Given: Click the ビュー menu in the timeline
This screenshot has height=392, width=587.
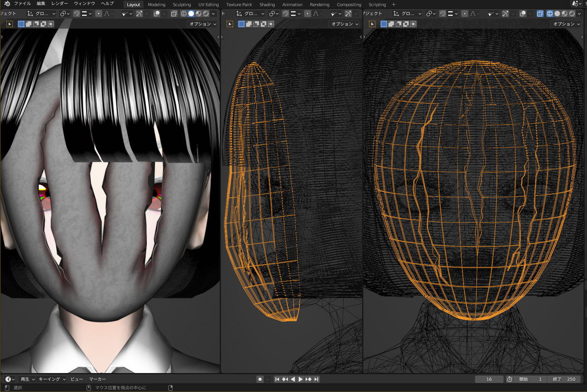Looking at the screenshot, I should (x=76, y=379).
